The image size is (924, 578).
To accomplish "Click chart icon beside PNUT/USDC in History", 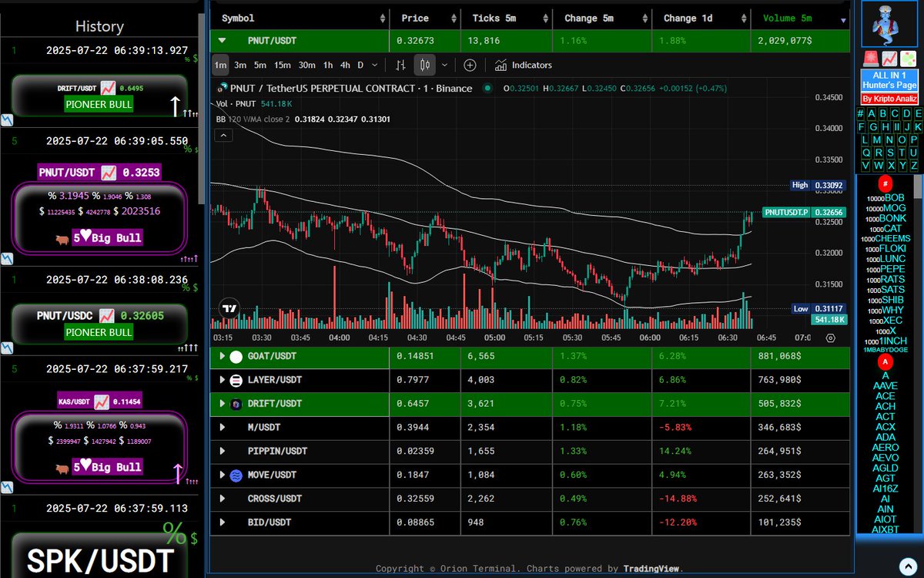I will coord(107,315).
